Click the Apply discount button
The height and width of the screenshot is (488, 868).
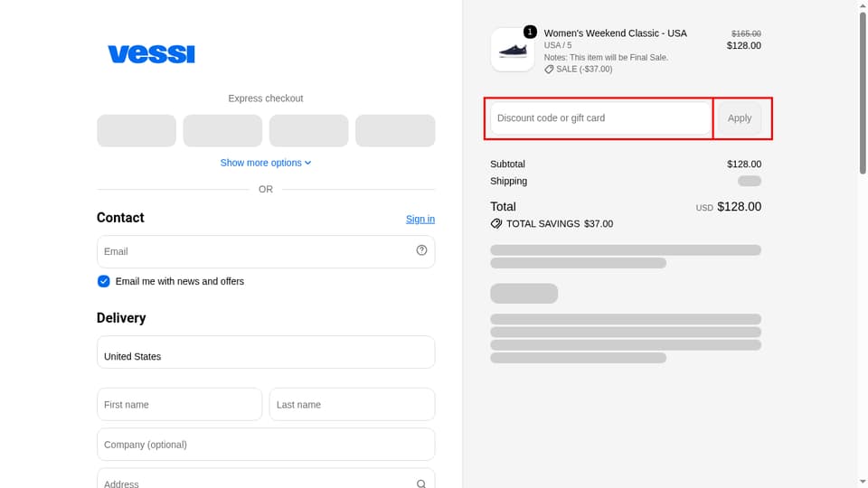740,117
